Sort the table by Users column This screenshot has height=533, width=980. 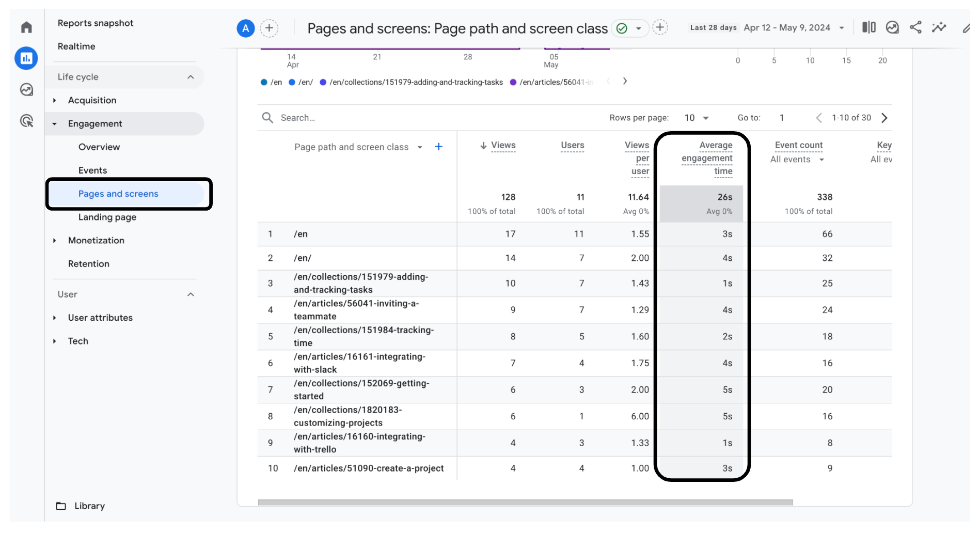click(572, 146)
